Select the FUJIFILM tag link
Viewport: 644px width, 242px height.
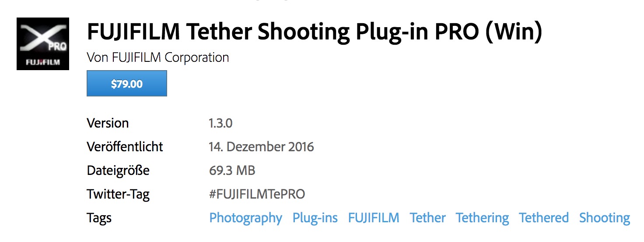(374, 218)
